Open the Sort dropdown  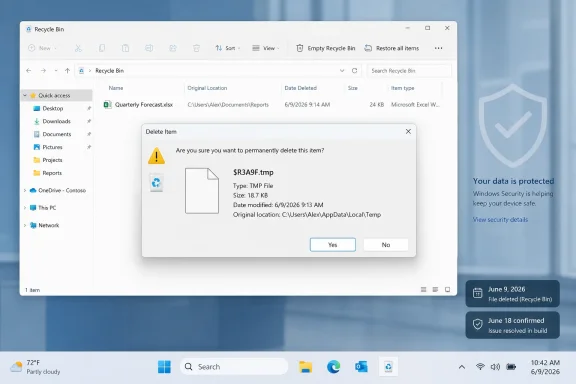coord(228,48)
